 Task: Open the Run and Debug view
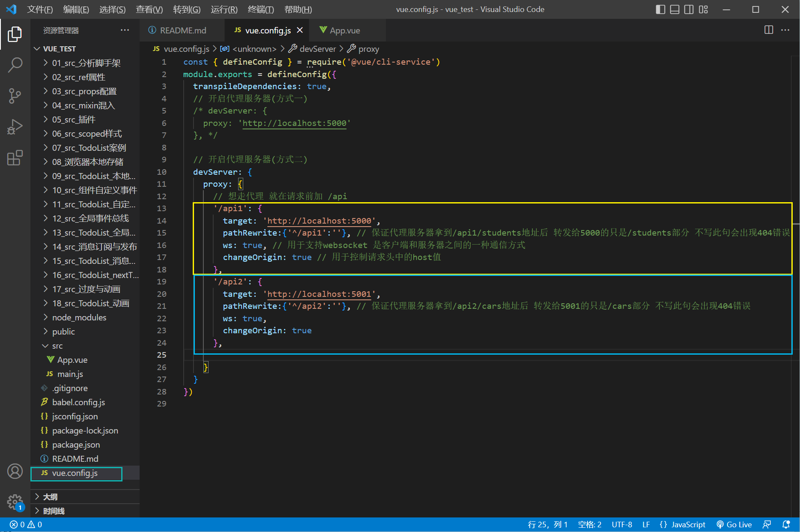point(15,127)
